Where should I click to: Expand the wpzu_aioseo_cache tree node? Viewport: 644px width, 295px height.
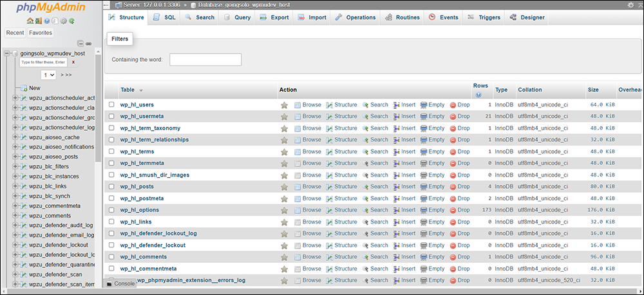[x=15, y=137]
